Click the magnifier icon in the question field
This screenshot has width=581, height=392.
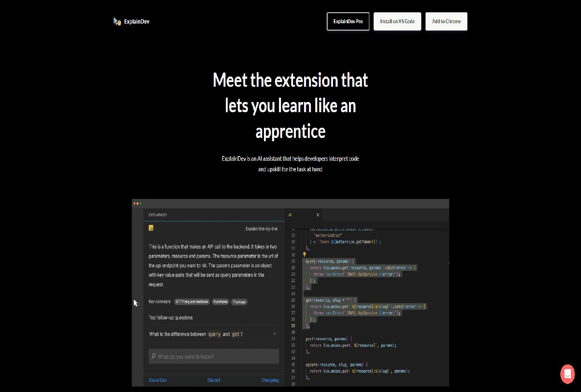pyautogui.click(x=154, y=356)
